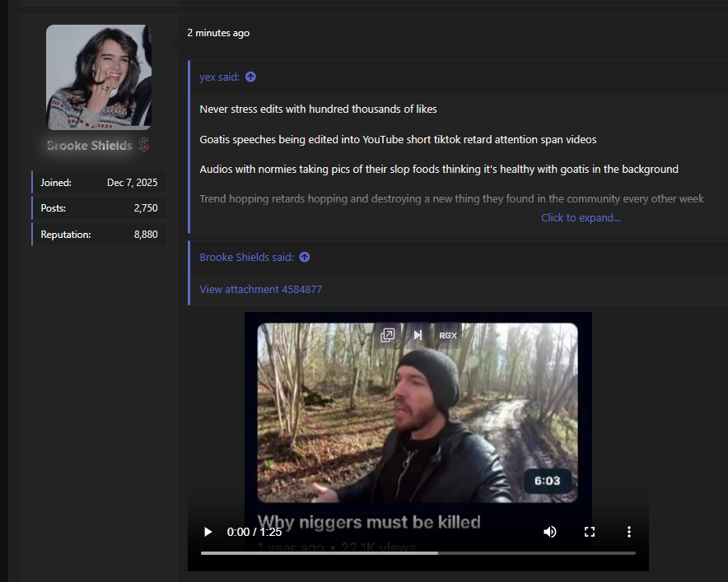Click the pop-out icon in the video overlay
Image resolution: width=728 pixels, height=582 pixels.
388,335
